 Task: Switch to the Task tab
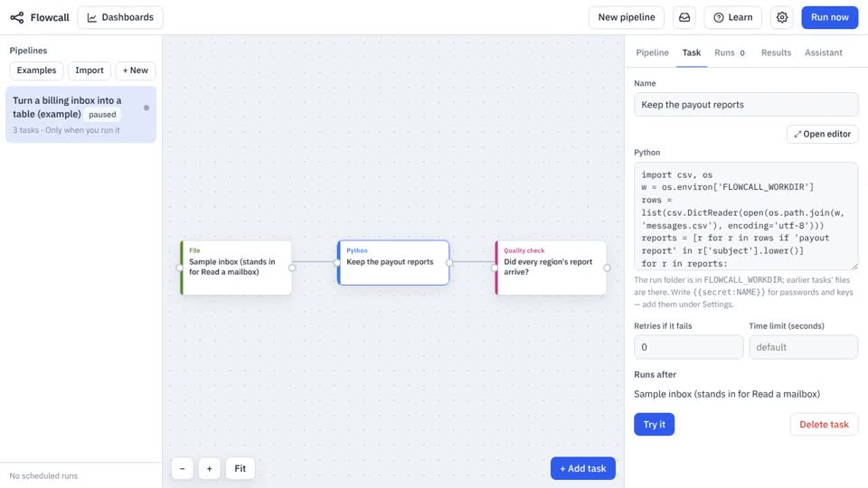point(692,52)
